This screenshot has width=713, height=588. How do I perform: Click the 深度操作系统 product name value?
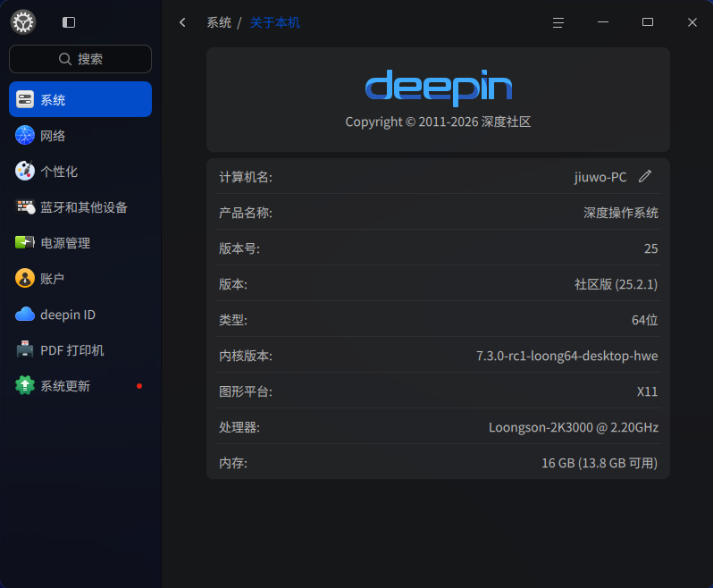pyautogui.click(x=621, y=213)
